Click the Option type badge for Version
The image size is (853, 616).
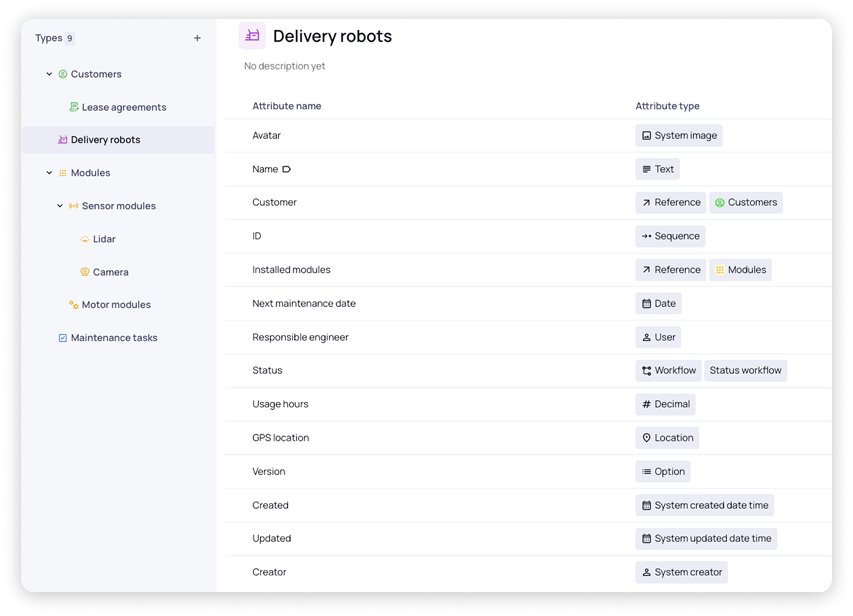pos(662,472)
